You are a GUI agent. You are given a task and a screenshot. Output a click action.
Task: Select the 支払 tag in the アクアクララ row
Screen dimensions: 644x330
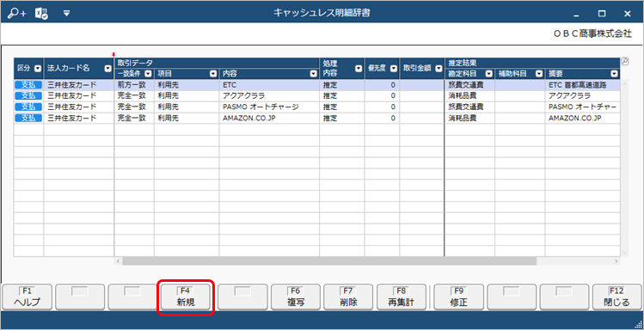[x=28, y=96]
